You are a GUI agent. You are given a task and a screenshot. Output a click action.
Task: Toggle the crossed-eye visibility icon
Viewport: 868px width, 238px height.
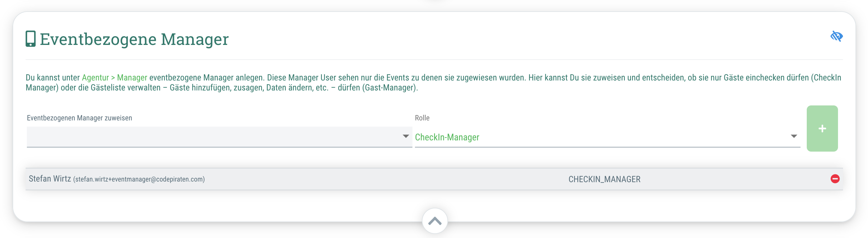(x=836, y=36)
